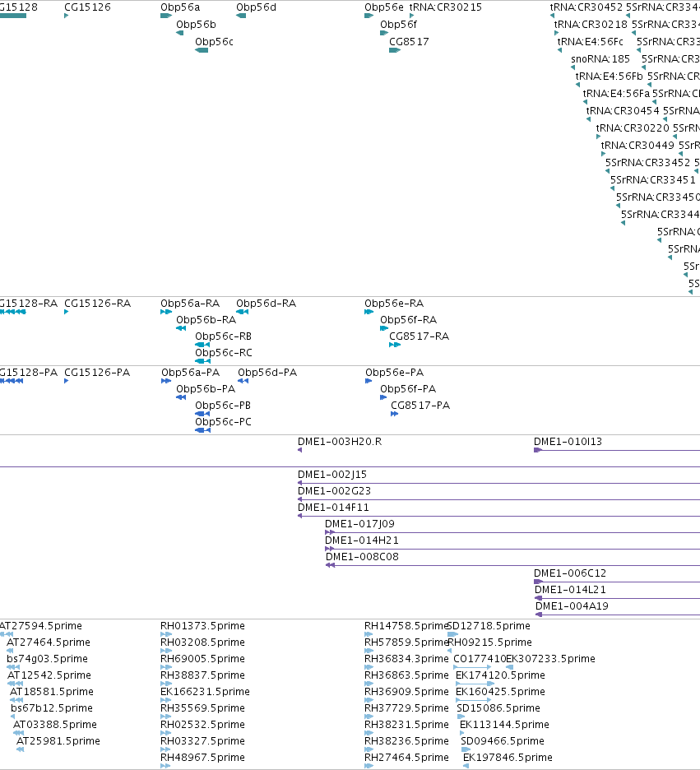
Task: Click RH37729.5prime EST label
Action: (x=406, y=708)
